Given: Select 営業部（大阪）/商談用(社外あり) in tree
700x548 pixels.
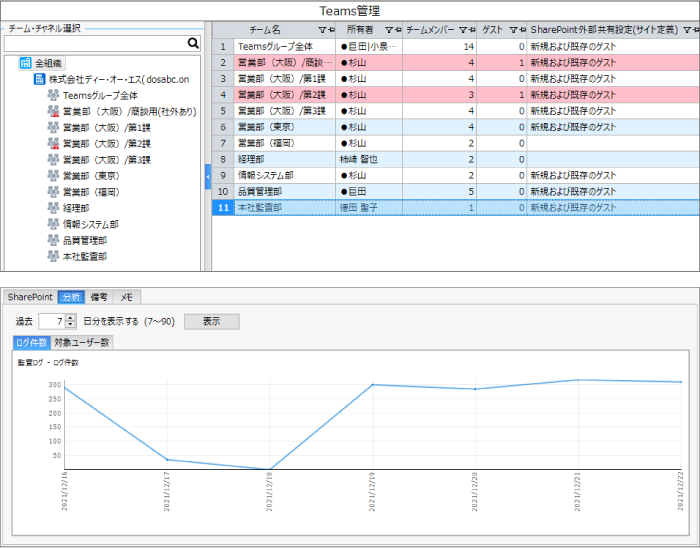Looking at the screenshot, I should [129, 112].
